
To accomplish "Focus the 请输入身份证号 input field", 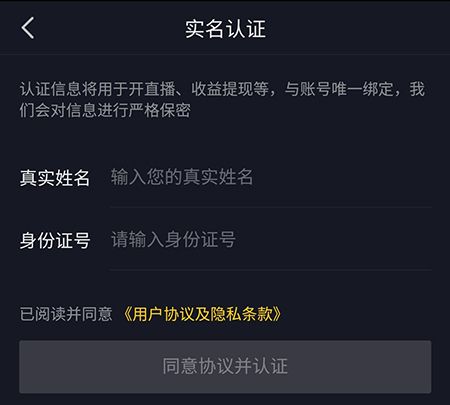I will click(271, 239).
